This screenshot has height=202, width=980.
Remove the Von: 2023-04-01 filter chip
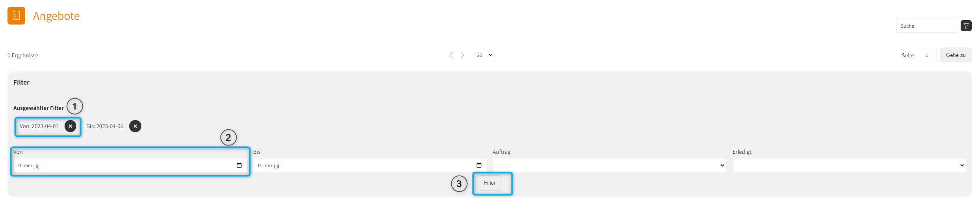[x=70, y=126]
